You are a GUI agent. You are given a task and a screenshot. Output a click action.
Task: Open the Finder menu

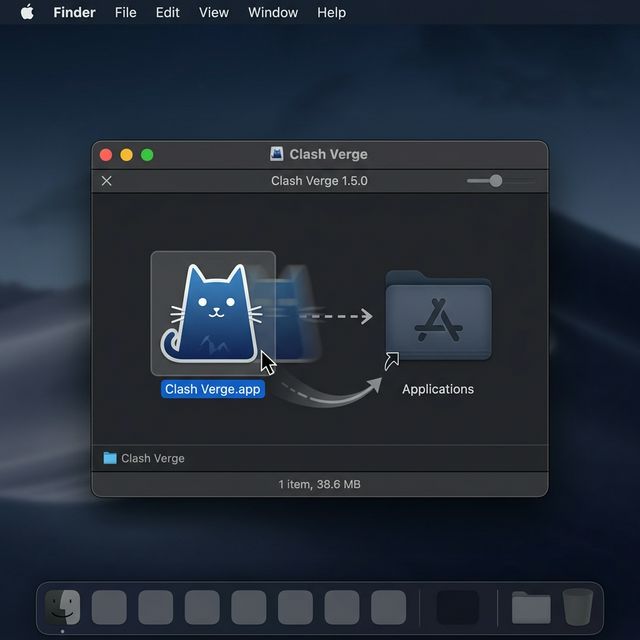74,12
